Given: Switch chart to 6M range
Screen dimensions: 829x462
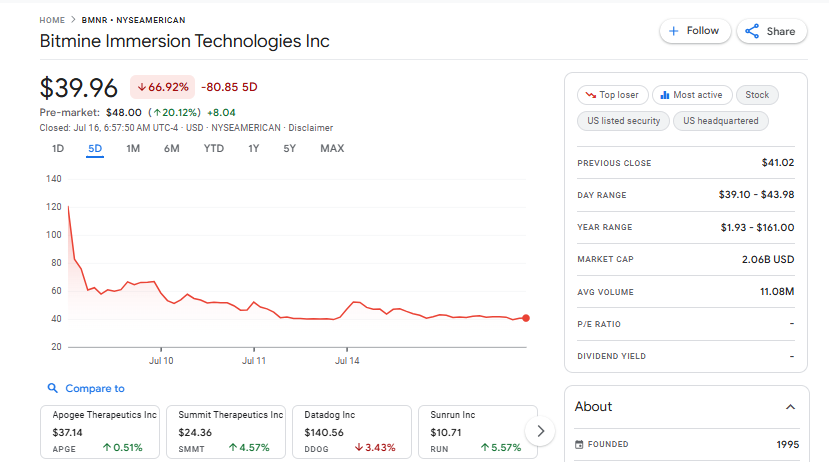Looking at the screenshot, I should [171, 149].
